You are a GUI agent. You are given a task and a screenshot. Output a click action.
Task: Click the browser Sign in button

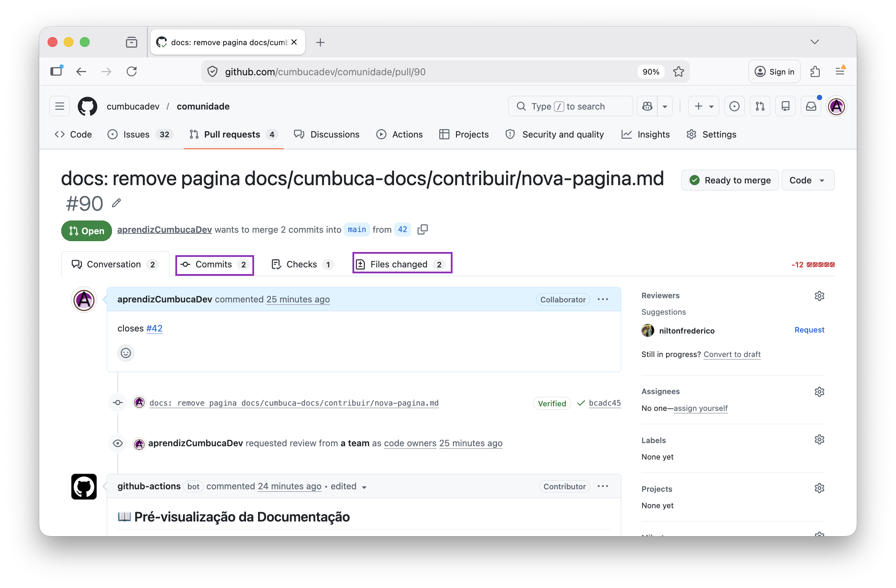click(x=775, y=71)
